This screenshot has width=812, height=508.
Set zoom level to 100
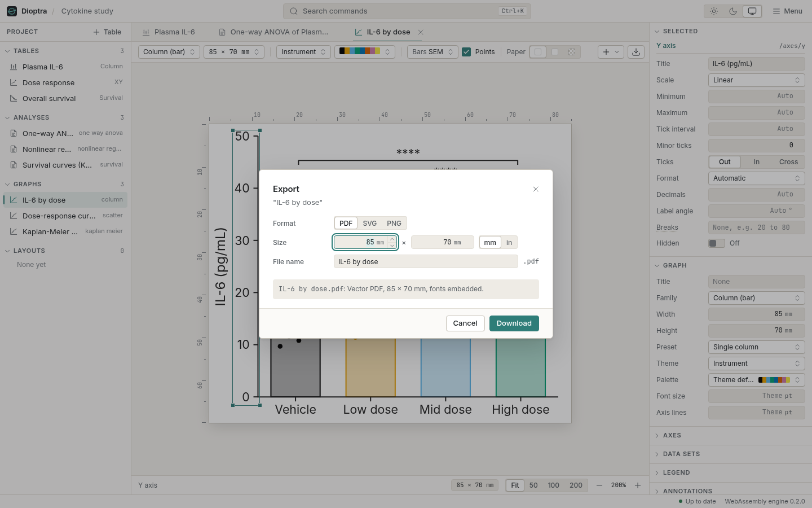554,485
